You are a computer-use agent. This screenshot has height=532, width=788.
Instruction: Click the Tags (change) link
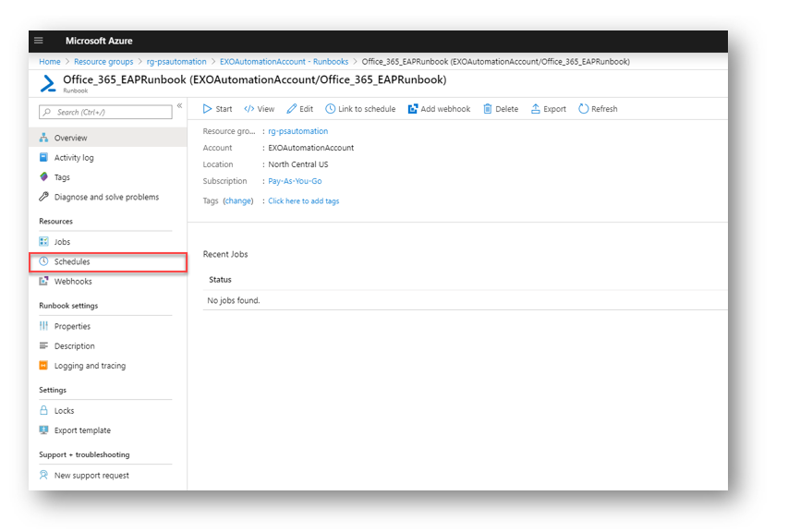pos(237,201)
